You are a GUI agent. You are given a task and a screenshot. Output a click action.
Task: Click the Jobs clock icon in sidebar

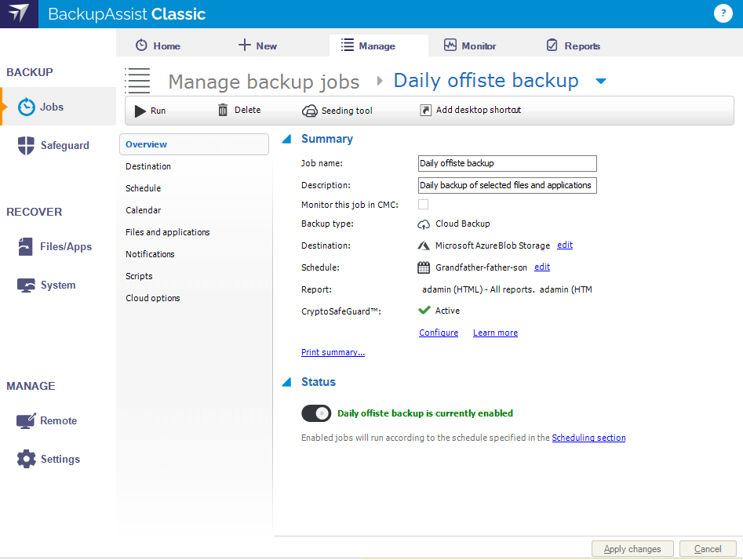click(x=26, y=107)
